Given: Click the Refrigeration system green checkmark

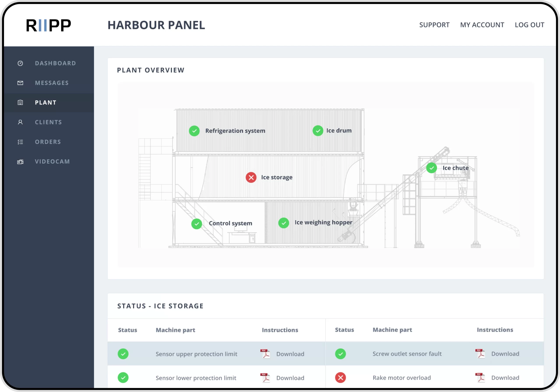Looking at the screenshot, I should click(x=194, y=131).
